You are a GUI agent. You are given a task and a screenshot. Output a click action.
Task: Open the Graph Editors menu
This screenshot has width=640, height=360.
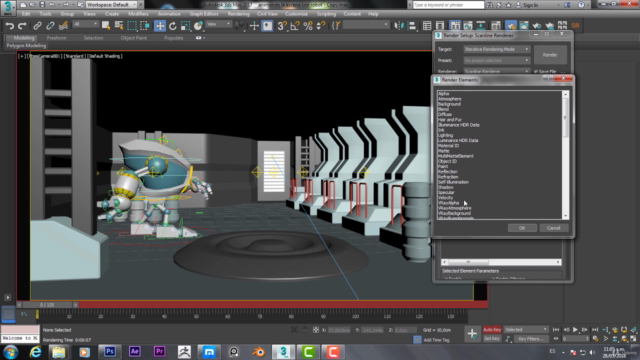click(204, 14)
